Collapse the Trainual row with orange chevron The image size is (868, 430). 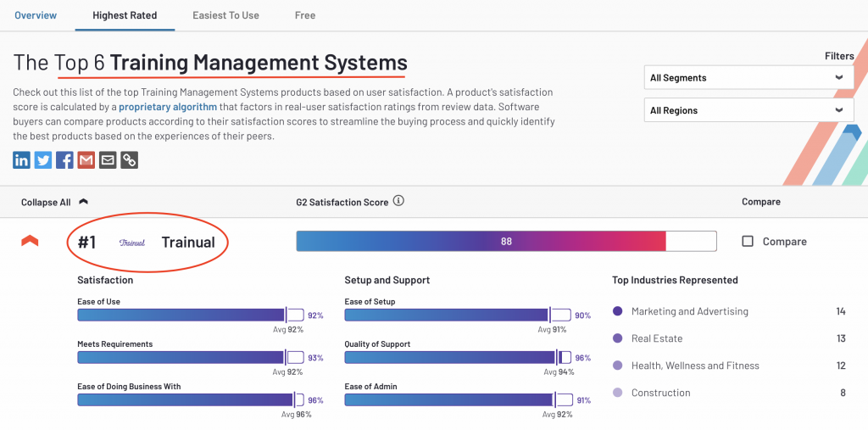pyautogui.click(x=30, y=242)
